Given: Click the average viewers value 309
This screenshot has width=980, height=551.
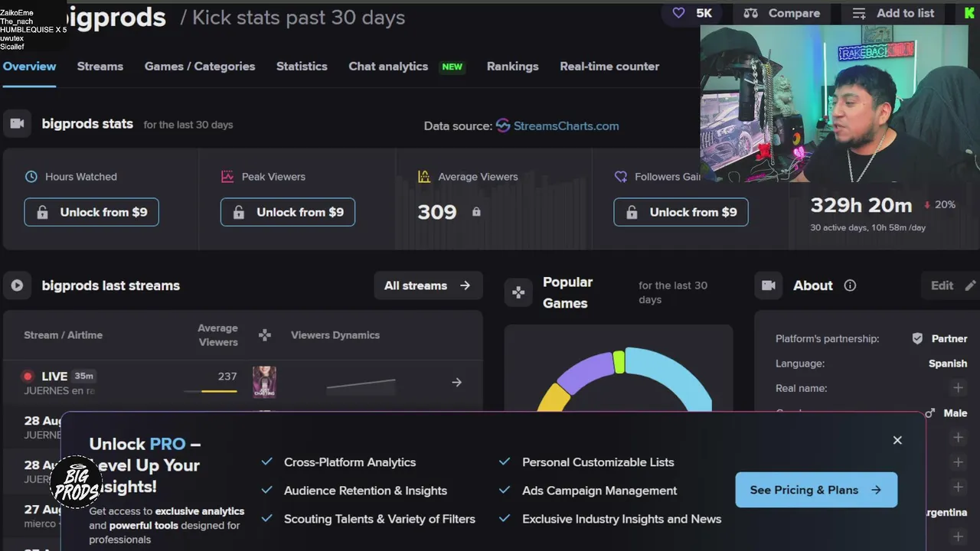Looking at the screenshot, I should point(437,212).
